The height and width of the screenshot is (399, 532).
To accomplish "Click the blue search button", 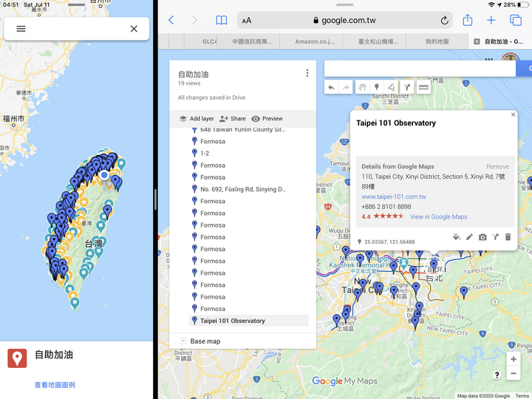I will coord(524,69).
